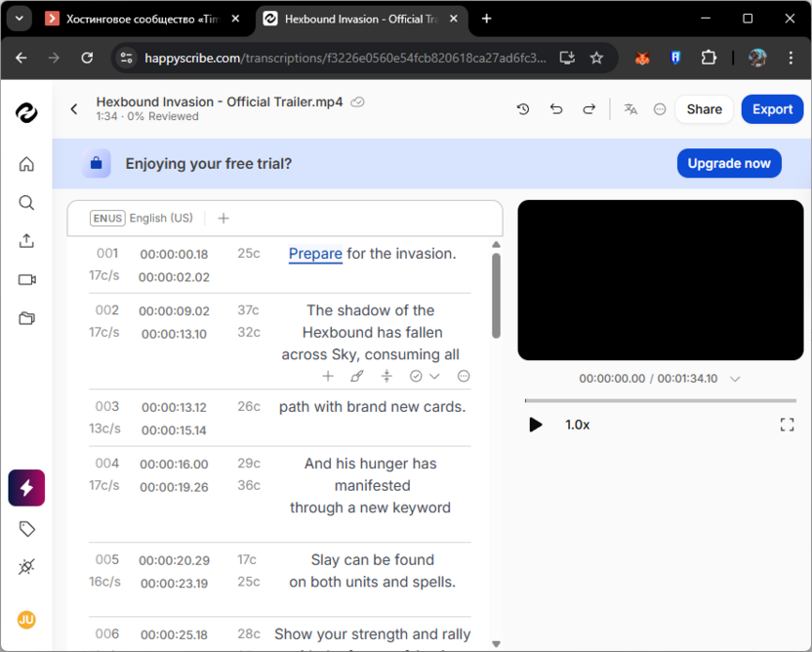Click the video preview area
Image resolution: width=812 pixels, height=652 pixels.
(661, 280)
